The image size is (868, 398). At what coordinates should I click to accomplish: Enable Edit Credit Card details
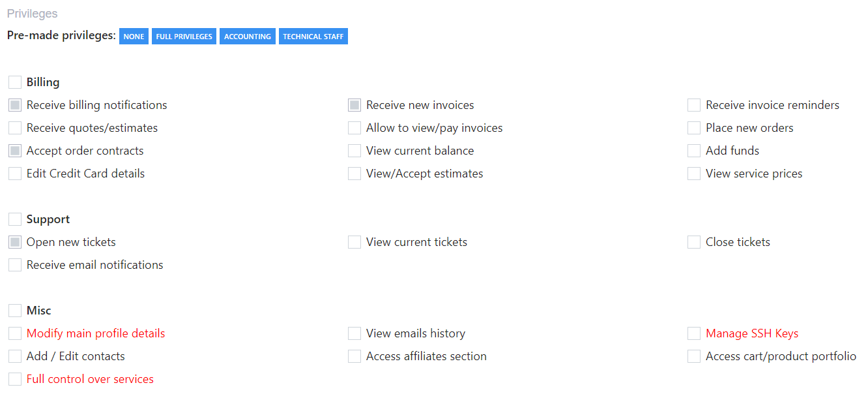click(x=15, y=174)
